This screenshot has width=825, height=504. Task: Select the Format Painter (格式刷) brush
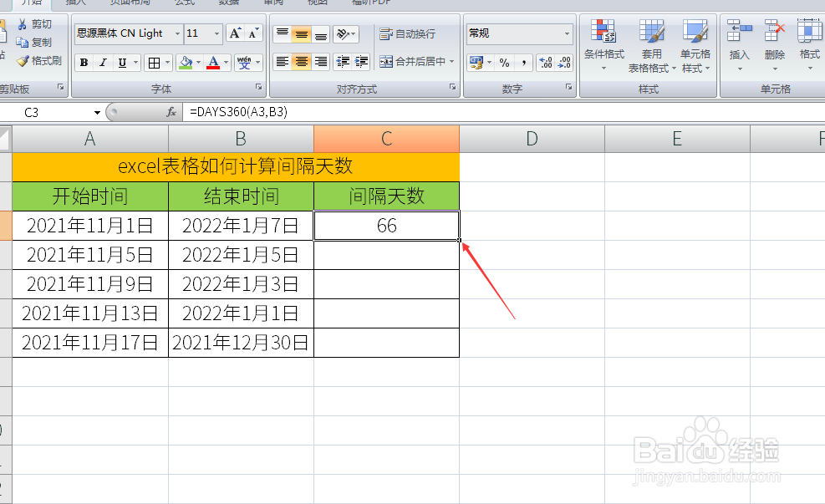tap(23, 61)
